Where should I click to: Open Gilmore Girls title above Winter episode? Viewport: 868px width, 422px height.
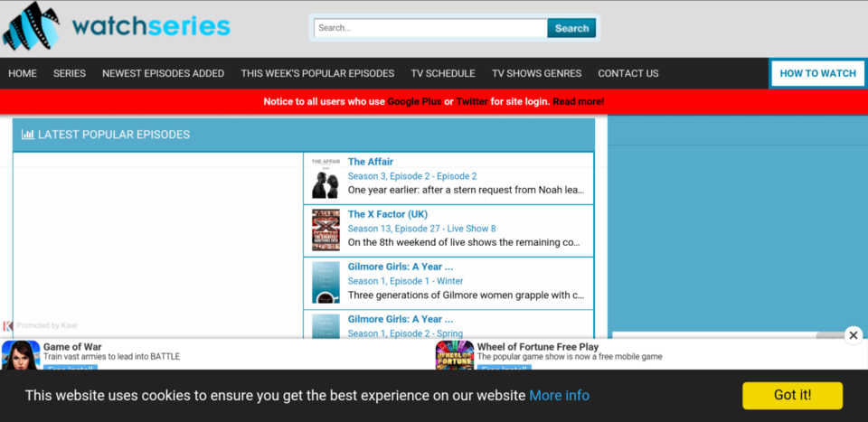click(401, 267)
